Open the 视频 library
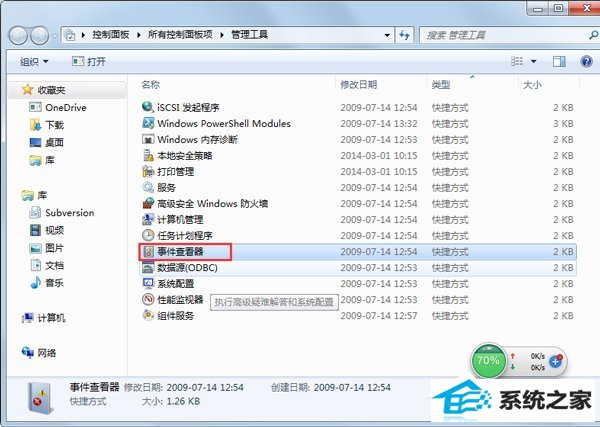Image resolution: width=600 pixels, height=427 pixels. click(x=47, y=230)
